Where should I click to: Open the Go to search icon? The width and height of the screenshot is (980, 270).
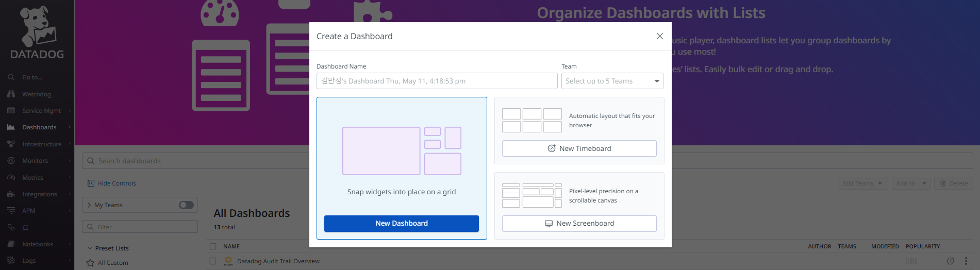pos(11,77)
